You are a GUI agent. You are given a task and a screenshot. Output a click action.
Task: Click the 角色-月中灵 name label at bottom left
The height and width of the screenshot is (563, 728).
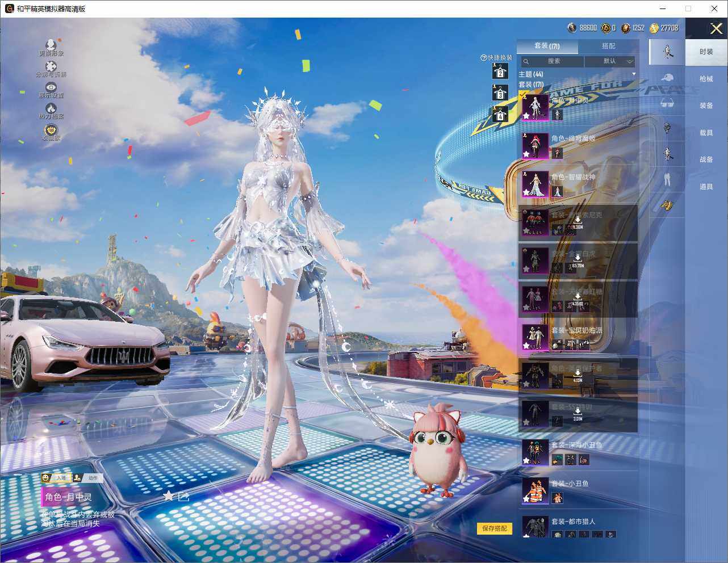(68, 497)
